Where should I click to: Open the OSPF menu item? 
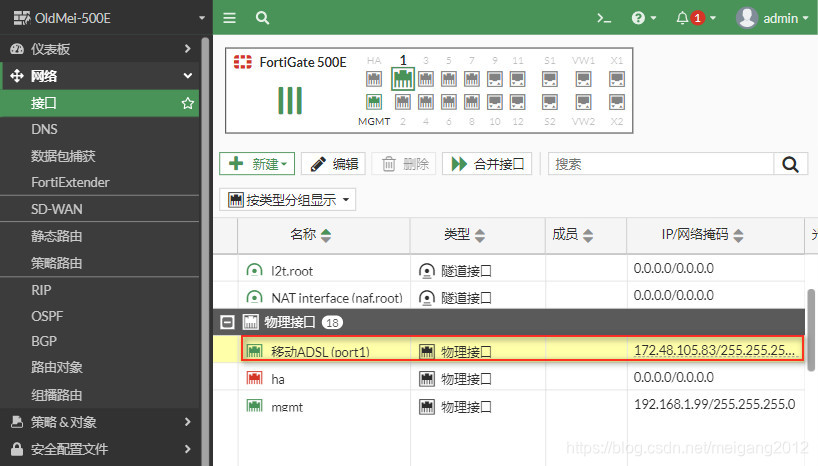pos(100,316)
